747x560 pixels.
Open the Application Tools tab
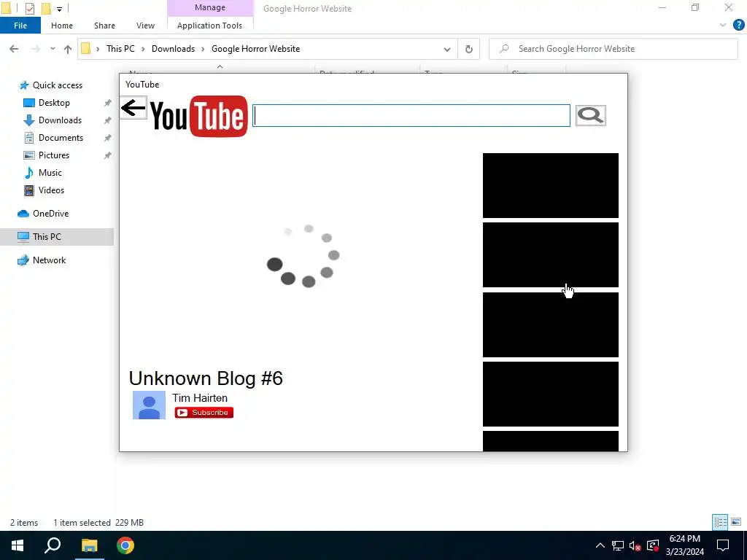tap(209, 26)
